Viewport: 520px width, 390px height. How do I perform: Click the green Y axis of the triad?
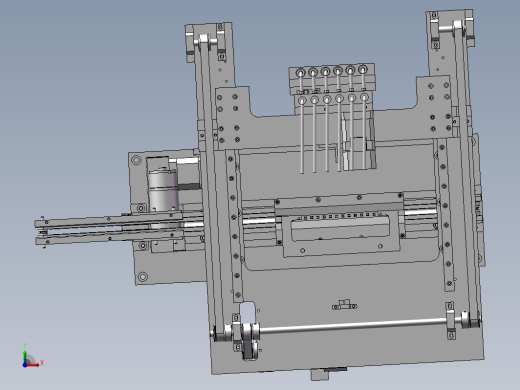(25, 356)
